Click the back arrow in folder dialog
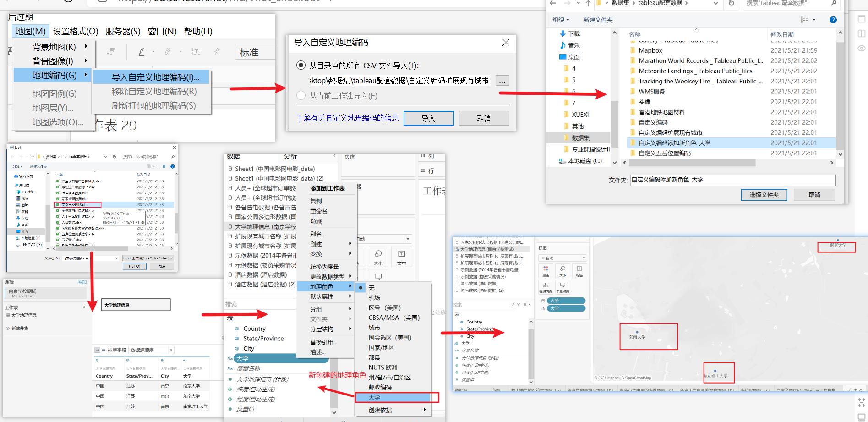This screenshot has height=422, width=868. click(x=553, y=4)
